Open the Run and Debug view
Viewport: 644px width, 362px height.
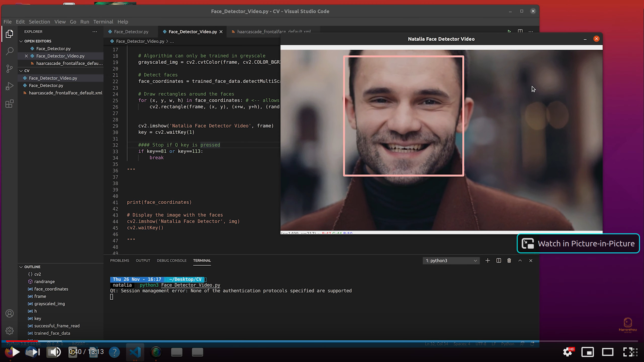(10, 86)
